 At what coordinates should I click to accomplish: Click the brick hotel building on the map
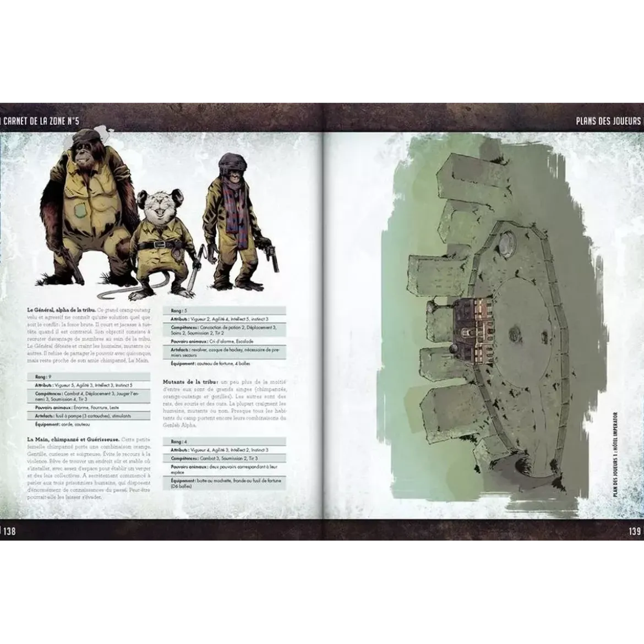[473, 330]
